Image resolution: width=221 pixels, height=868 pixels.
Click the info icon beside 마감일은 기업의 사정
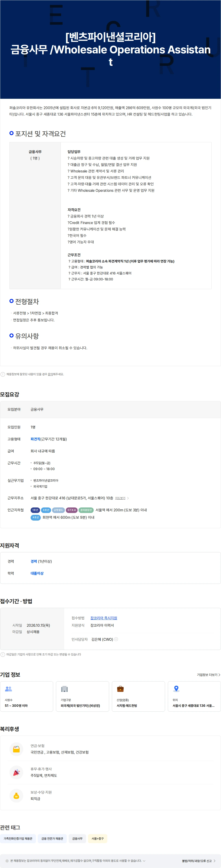[x=3, y=654]
